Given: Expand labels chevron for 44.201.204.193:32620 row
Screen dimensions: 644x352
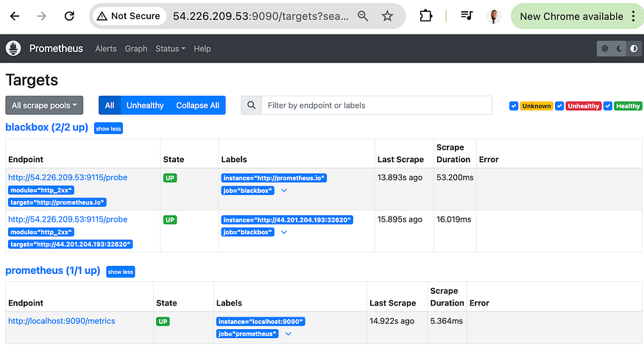Looking at the screenshot, I should [284, 232].
